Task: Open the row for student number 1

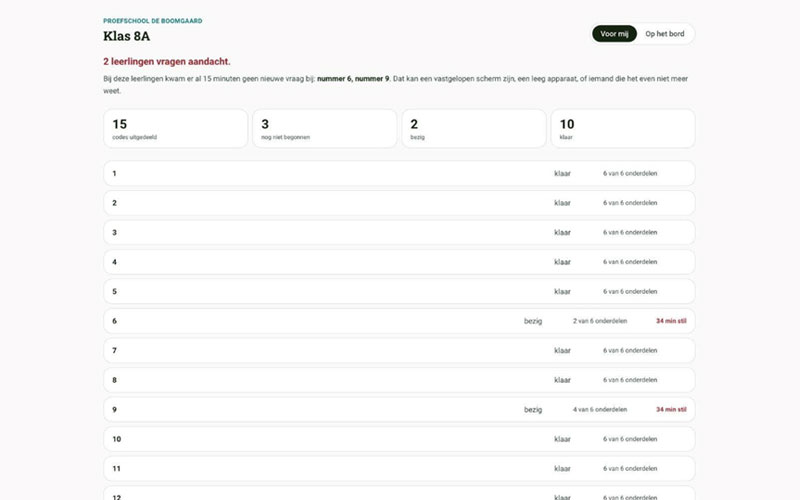Action: (399, 173)
